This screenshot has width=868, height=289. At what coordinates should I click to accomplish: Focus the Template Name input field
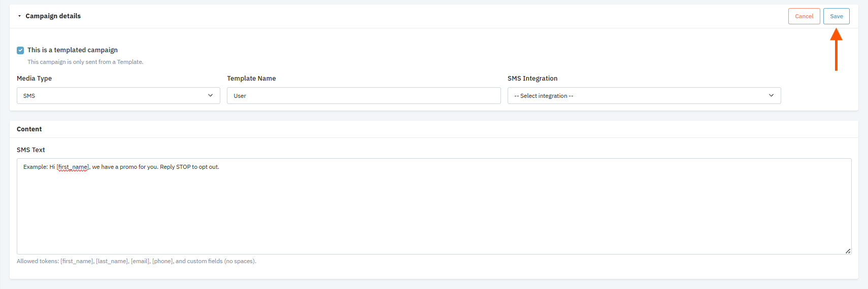pos(363,96)
